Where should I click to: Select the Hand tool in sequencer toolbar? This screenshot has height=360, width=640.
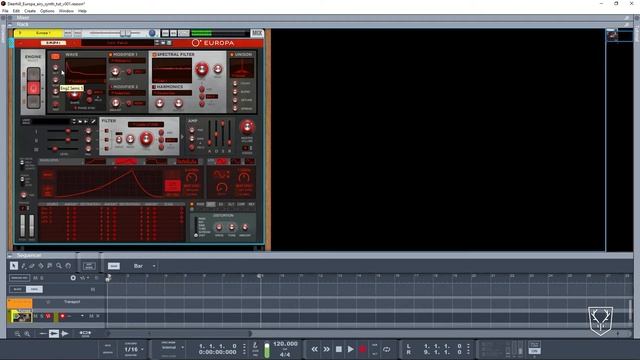pyautogui.click(x=68, y=266)
